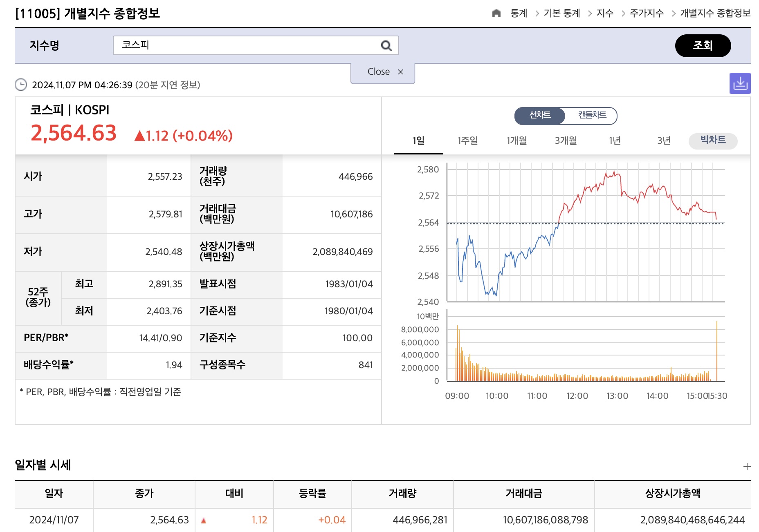The width and height of the screenshot is (759, 532).
Task: Open 지수 breadcrumb link
Action: [x=605, y=13]
